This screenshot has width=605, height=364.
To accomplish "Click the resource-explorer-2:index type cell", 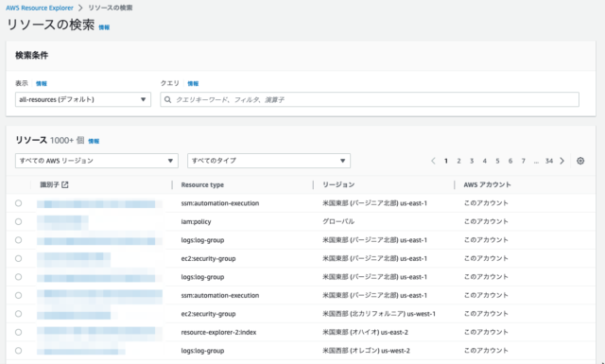I will click(218, 332).
